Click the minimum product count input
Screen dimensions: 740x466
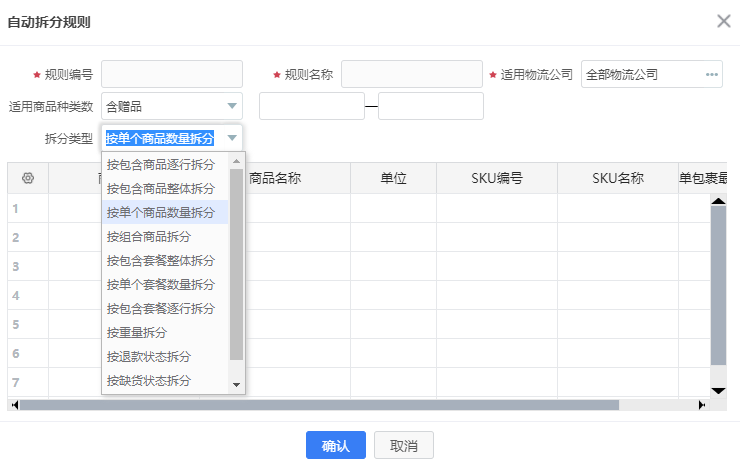(311, 106)
